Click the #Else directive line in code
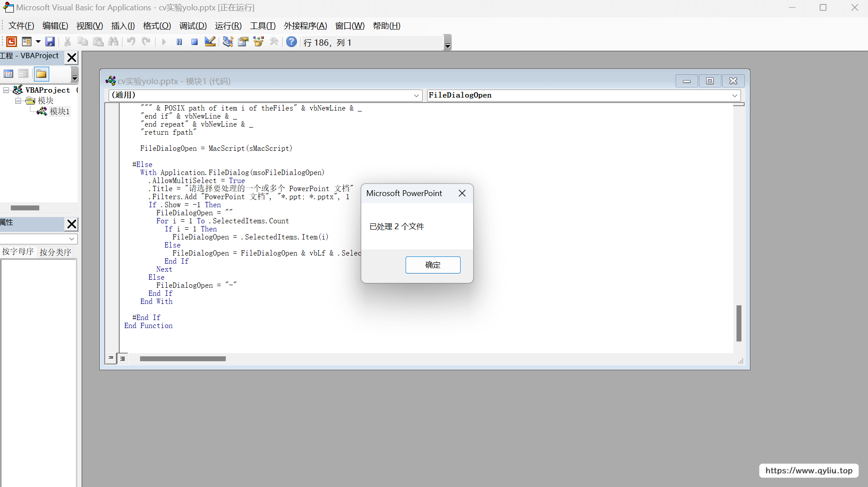Viewport: 868px width, 487px height. tap(142, 165)
